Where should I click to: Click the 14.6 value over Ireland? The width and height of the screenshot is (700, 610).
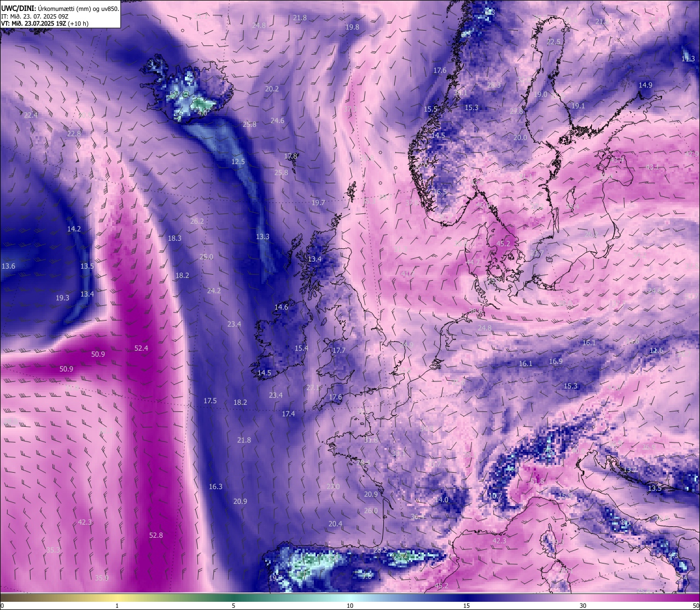click(x=281, y=307)
